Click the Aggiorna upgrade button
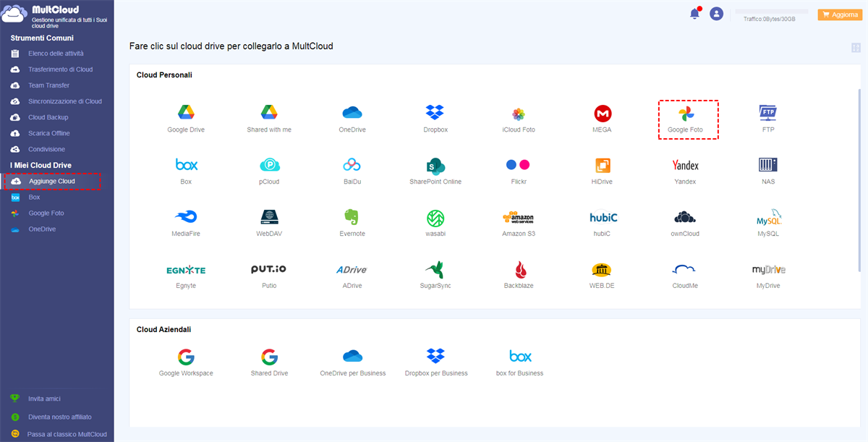 point(839,14)
